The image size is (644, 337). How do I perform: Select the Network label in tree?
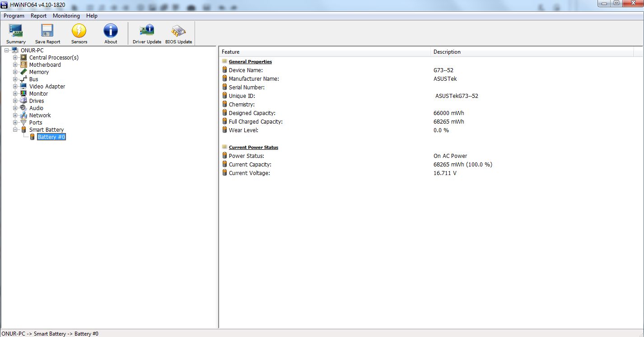coord(40,115)
